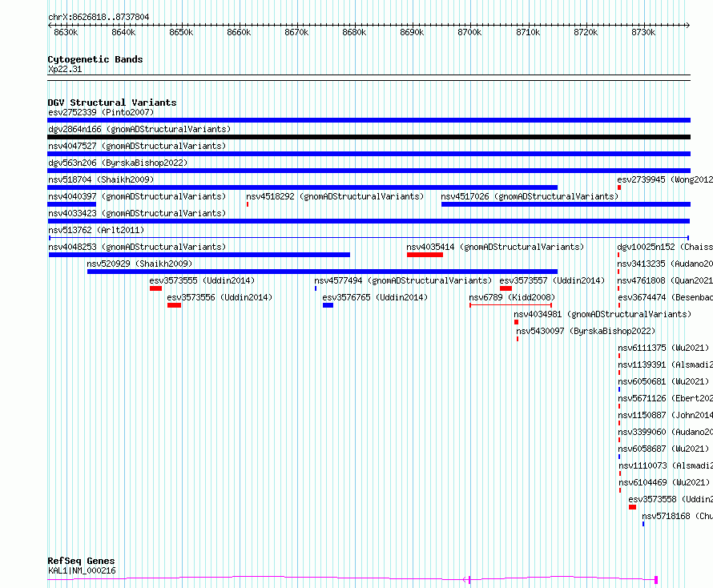Select the 8730k ruler position label

tap(643, 32)
